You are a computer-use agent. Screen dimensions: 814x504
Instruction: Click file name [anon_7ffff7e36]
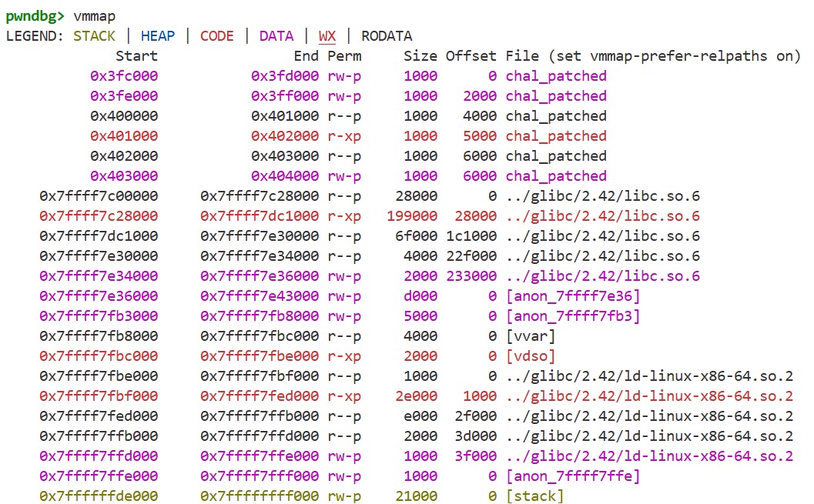pyautogui.click(x=573, y=296)
